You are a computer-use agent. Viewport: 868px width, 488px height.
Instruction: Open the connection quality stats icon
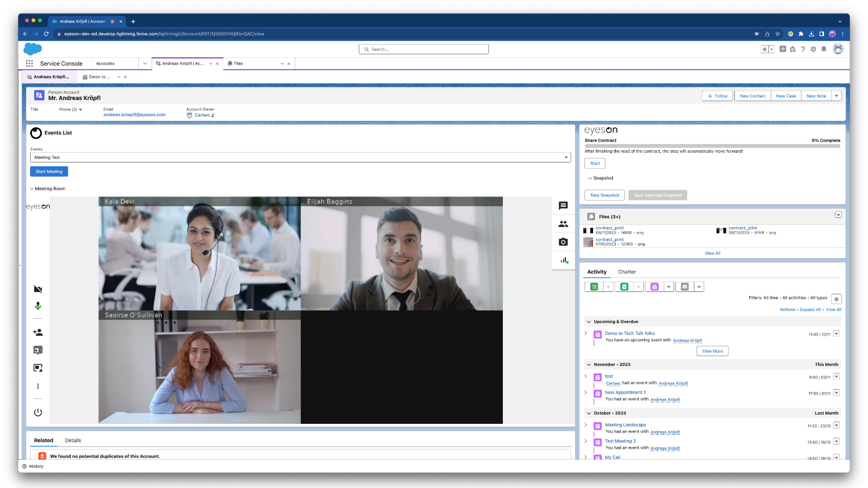click(562, 260)
